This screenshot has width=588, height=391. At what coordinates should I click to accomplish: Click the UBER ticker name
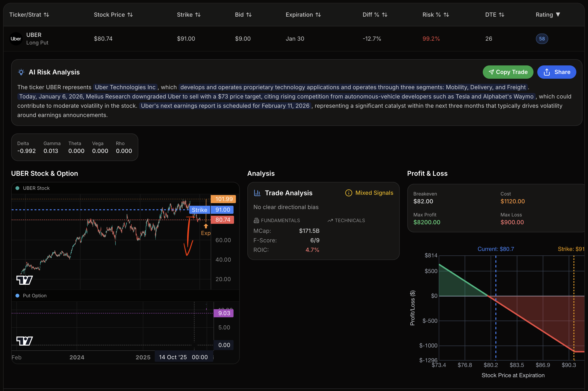click(x=34, y=35)
